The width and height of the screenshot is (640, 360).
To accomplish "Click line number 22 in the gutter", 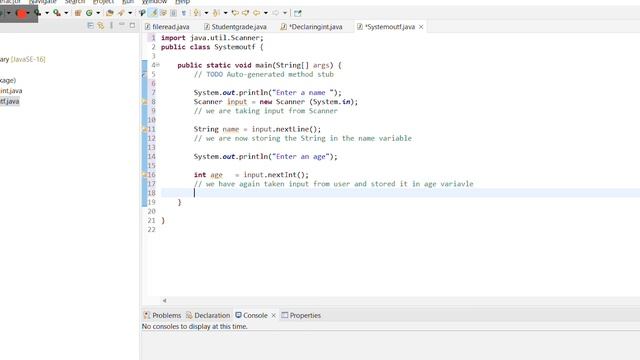I will (151, 229).
